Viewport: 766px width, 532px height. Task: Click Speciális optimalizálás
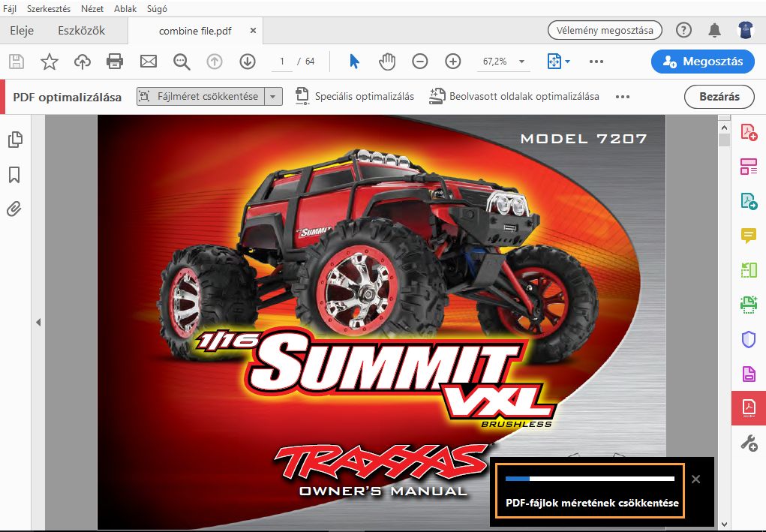pyautogui.click(x=355, y=96)
